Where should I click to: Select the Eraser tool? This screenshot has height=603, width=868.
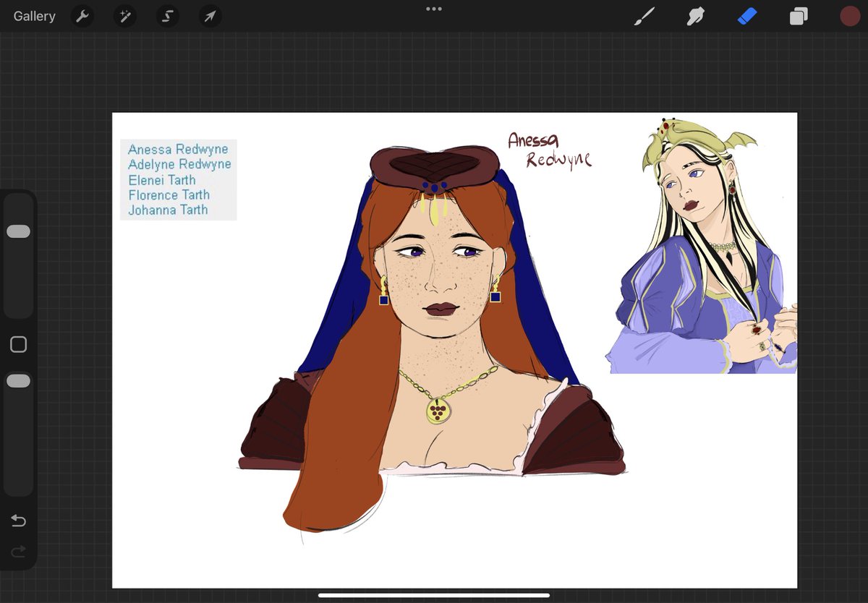tap(747, 16)
